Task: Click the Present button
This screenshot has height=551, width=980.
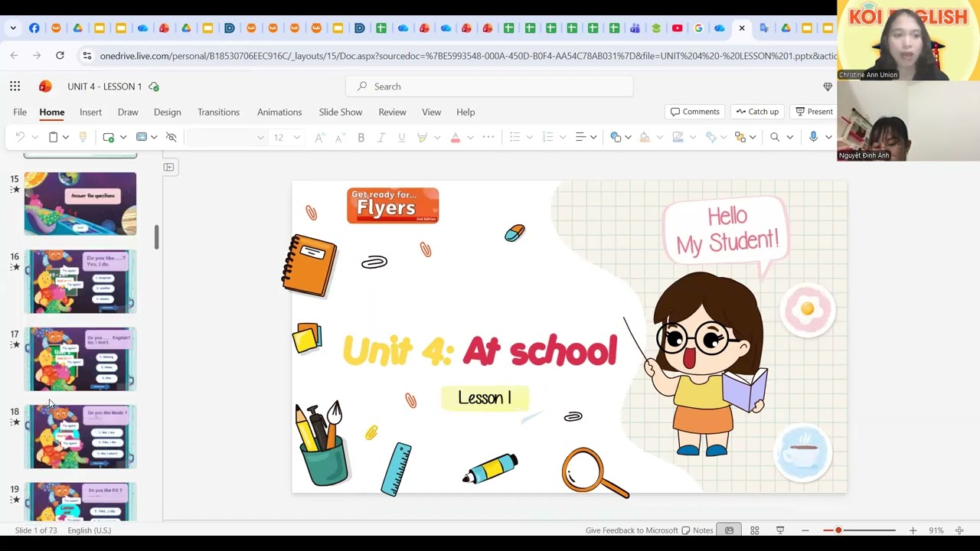Action: (x=814, y=112)
